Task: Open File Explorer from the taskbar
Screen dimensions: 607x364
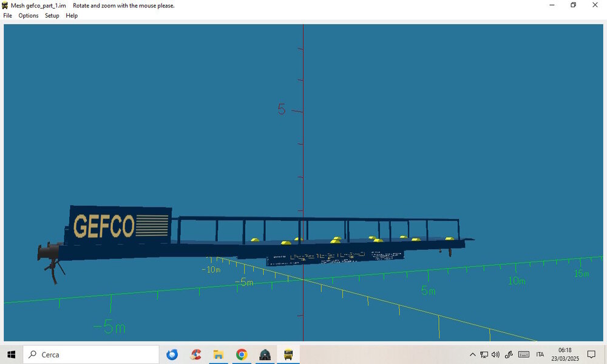Action: click(219, 354)
